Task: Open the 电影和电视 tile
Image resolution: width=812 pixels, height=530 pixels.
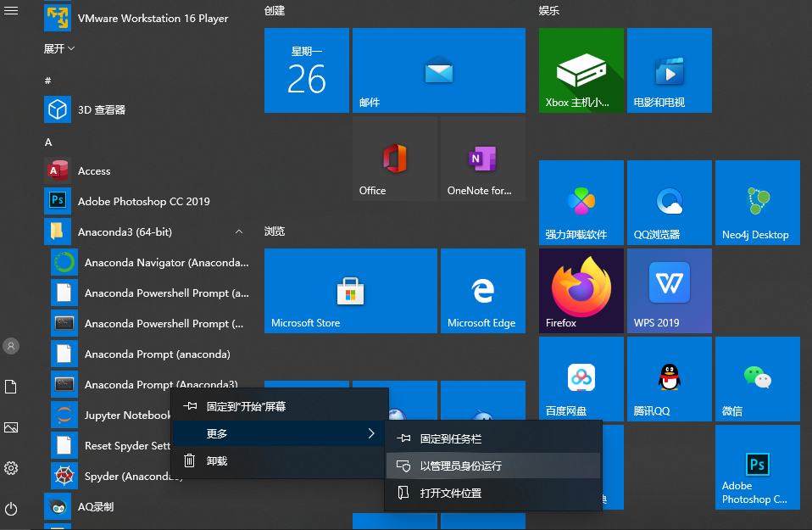Action: click(669, 70)
